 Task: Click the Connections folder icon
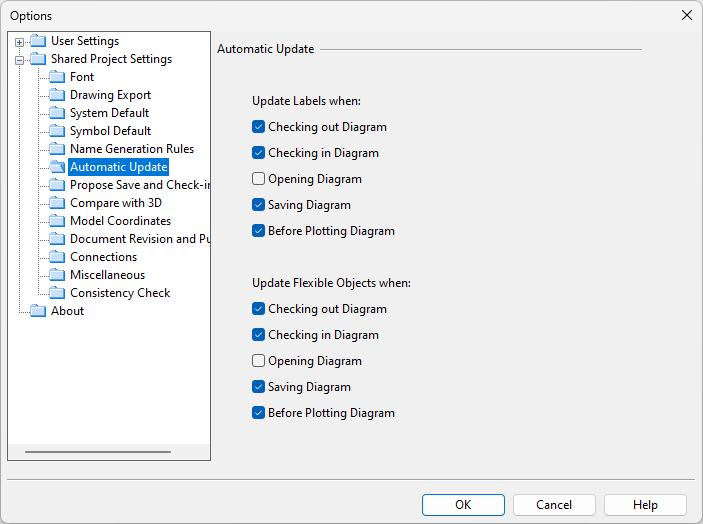click(x=57, y=257)
